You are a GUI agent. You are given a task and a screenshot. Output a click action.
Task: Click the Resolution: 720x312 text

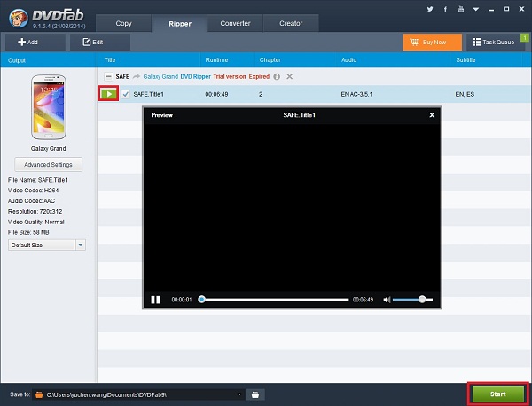tap(35, 211)
